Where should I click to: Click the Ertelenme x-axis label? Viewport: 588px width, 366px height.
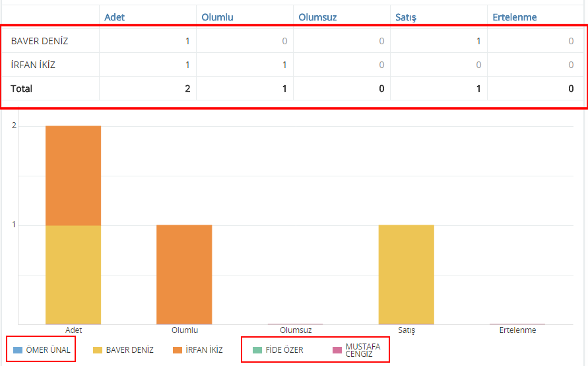517,330
